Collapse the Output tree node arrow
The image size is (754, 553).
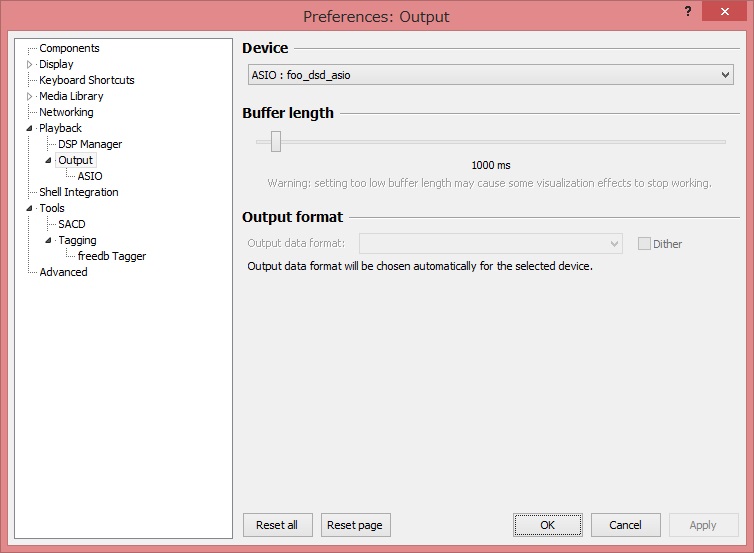pyautogui.click(x=48, y=160)
